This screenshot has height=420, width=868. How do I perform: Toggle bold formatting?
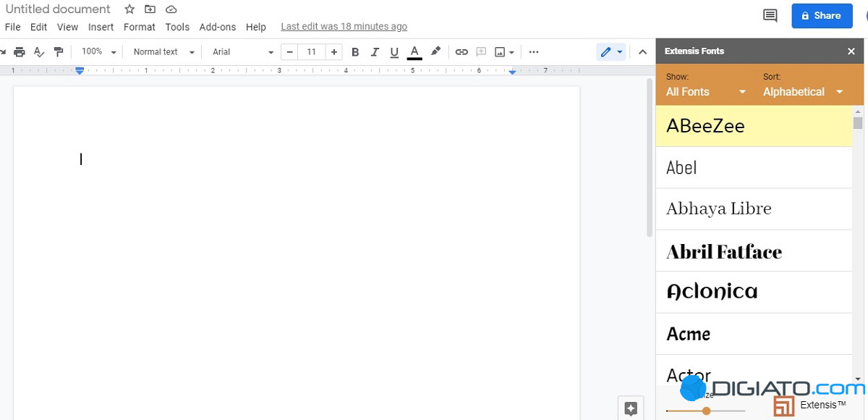click(x=355, y=52)
